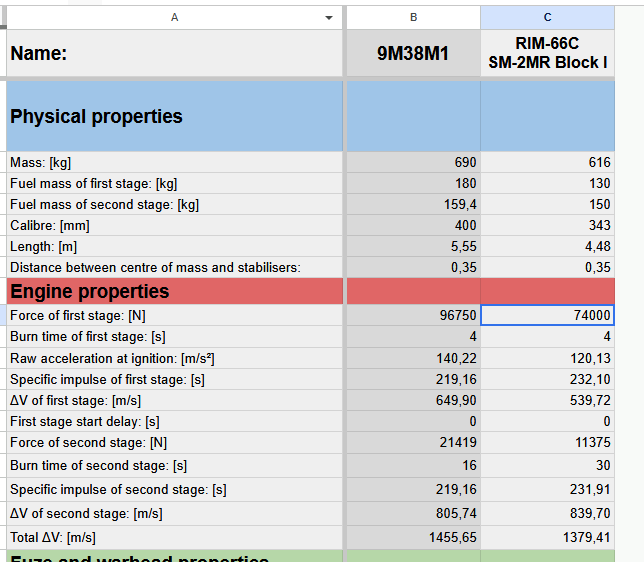
Task: Select first stage burn time 4 in column B
Action: pyautogui.click(x=414, y=336)
